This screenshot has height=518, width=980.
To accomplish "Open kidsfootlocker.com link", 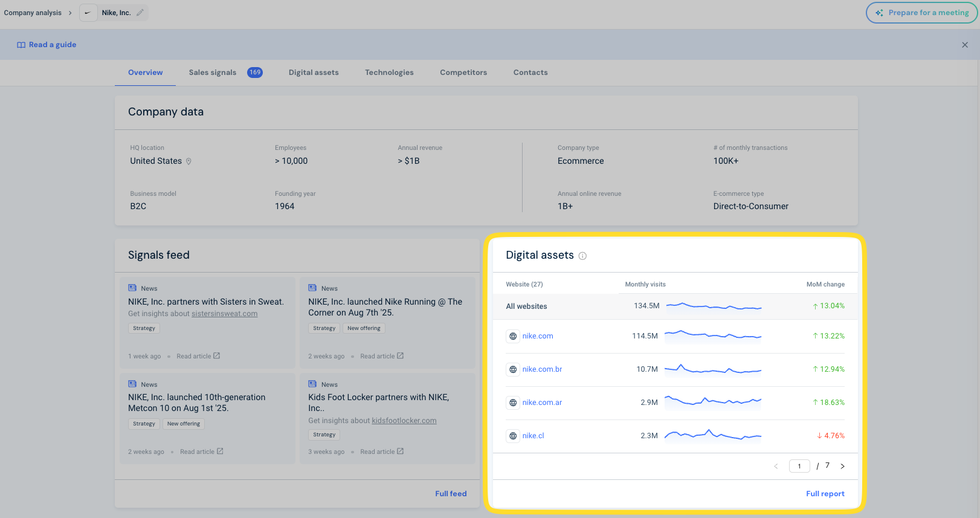I will 404,421.
